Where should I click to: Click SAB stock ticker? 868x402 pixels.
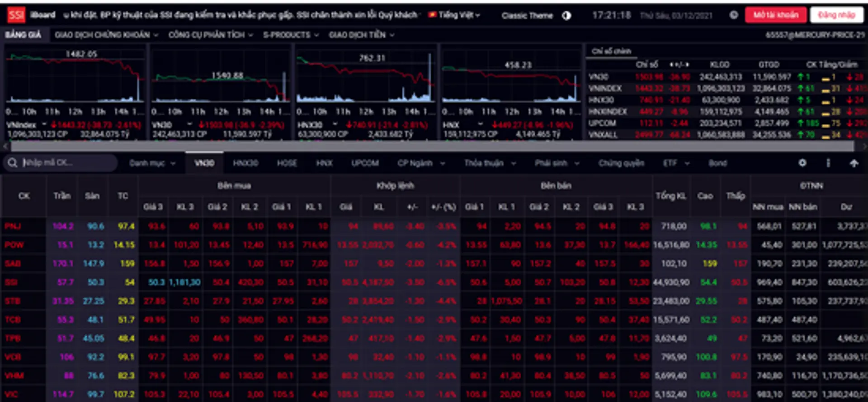(x=13, y=263)
